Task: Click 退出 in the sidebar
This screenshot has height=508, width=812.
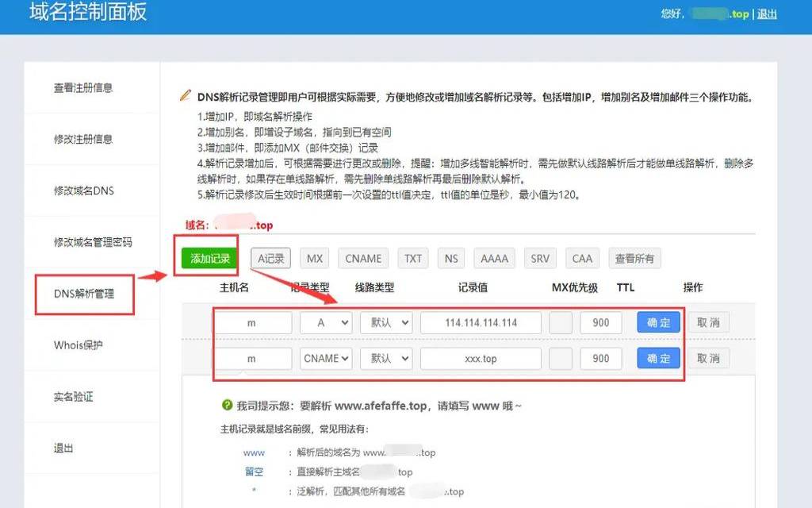Action: click(63, 448)
